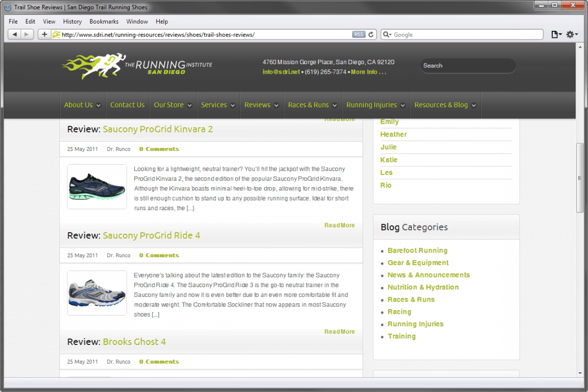Image resolution: width=588 pixels, height=392 pixels.
Task: Select Heather in the sidebar list
Action: point(393,134)
